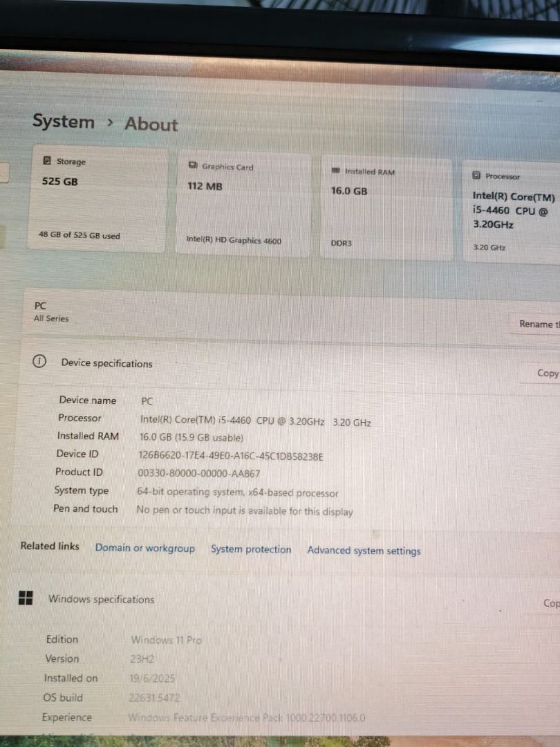
Task: Click the OS build value 22631.5472
Action: click(x=153, y=698)
